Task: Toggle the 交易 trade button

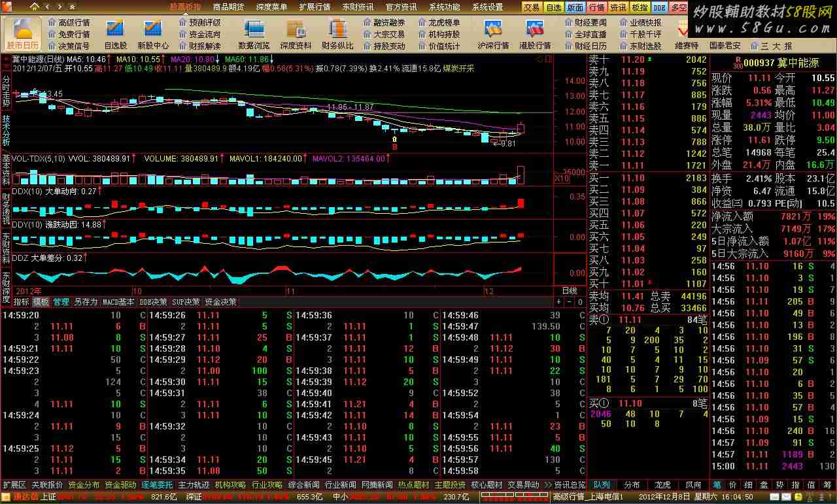Action: click(532, 7)
